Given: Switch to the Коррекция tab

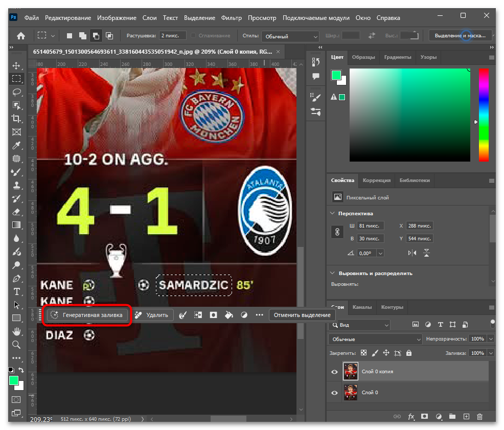Looking at the screenshot, I should point(376,180).
